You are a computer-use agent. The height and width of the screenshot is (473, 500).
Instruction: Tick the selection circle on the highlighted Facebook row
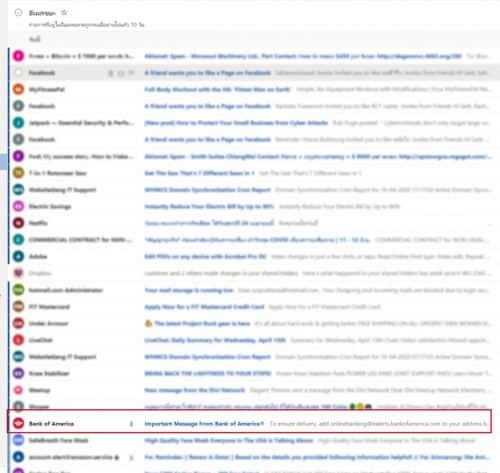click(19, 73)
